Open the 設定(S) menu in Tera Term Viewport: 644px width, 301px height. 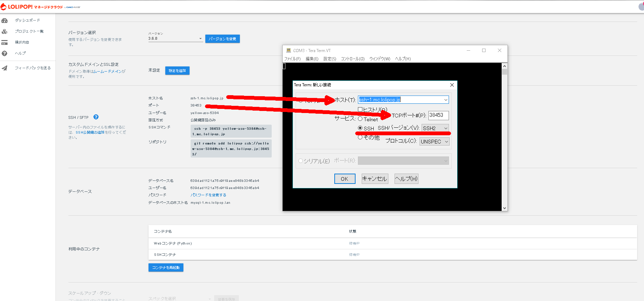tap(330, 59)
